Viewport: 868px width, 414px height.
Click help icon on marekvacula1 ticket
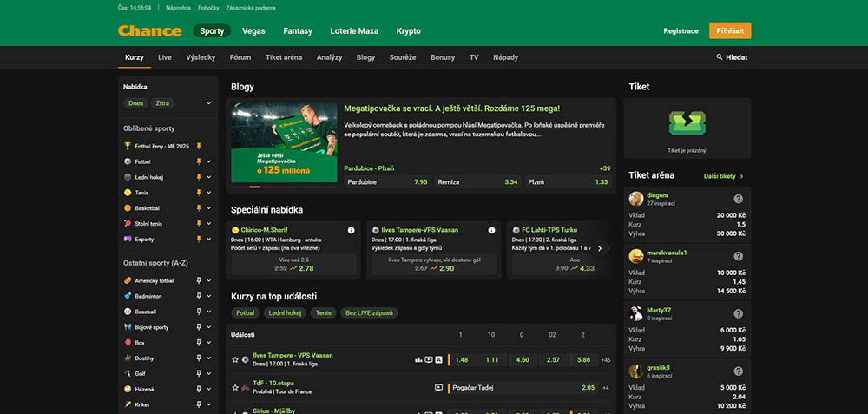pyautogui.click(x=739, y=256)
